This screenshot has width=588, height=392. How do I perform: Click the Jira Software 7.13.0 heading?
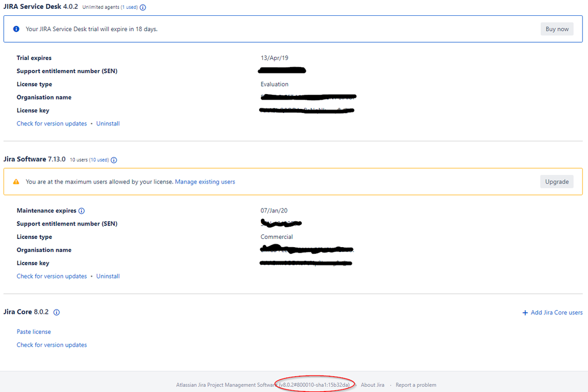point(35,160)
